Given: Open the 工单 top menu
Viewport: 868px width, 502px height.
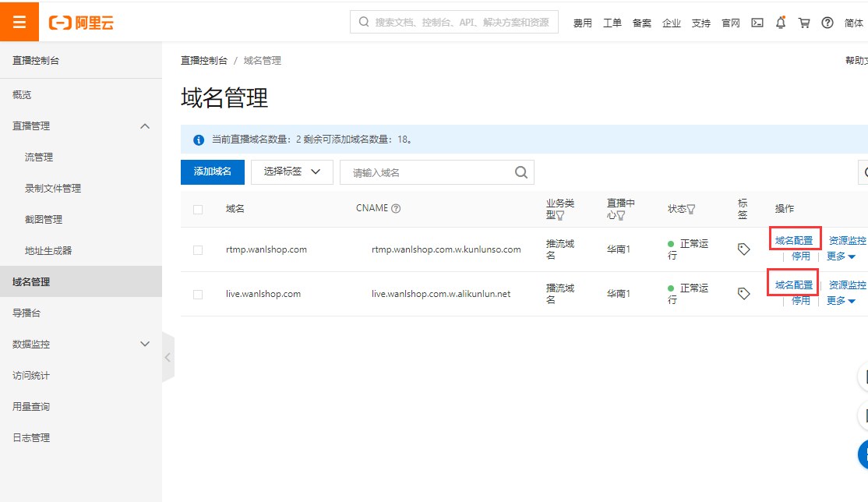Looking at the screenshot, I should [612, 23].
